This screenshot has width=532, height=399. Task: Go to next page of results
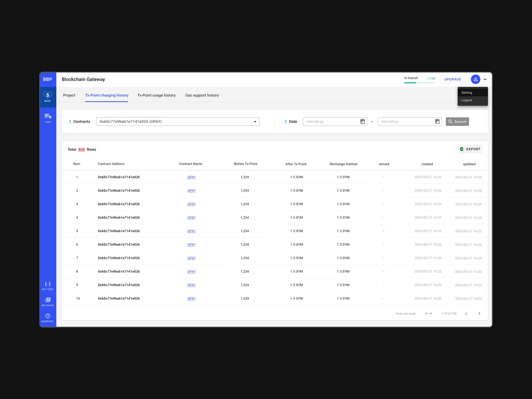coord(479,313)
